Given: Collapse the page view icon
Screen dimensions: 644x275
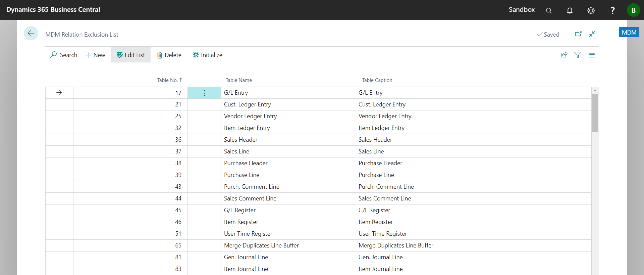Looking at the screenshot, I should tap(592, 34).
